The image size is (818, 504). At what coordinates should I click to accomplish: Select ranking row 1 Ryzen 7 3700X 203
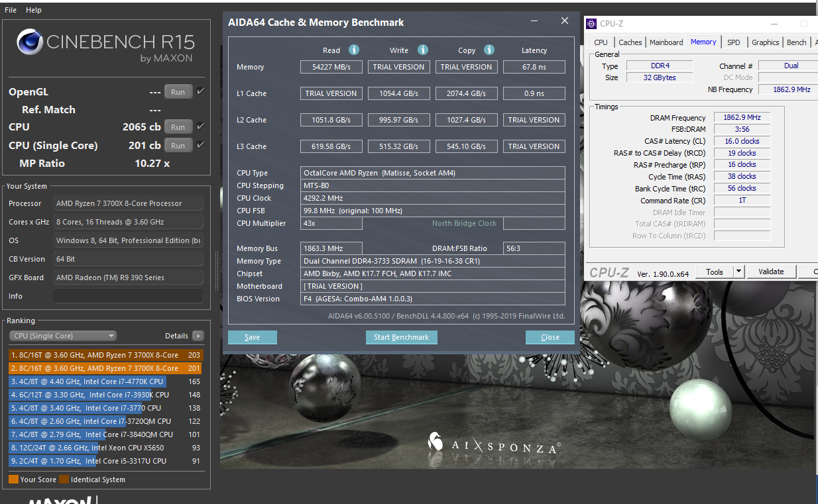(x=106, y=355)
